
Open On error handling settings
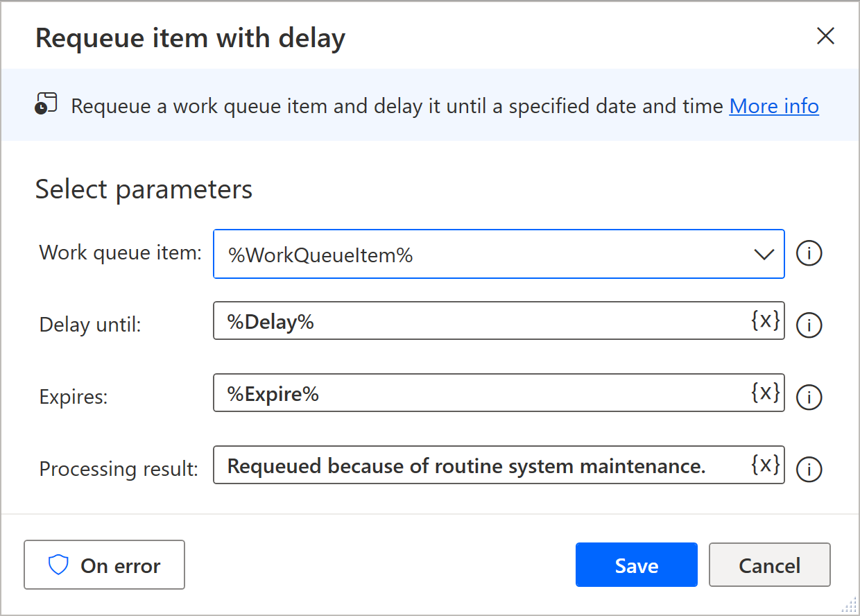click(104, 565)
